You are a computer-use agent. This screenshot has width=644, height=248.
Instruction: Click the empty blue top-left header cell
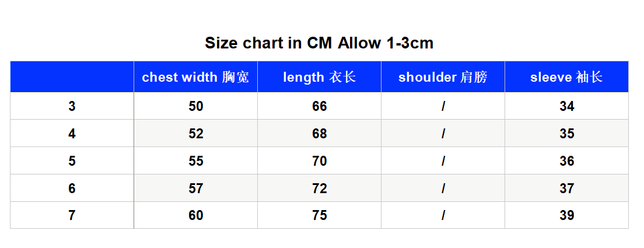pos(72,77)
